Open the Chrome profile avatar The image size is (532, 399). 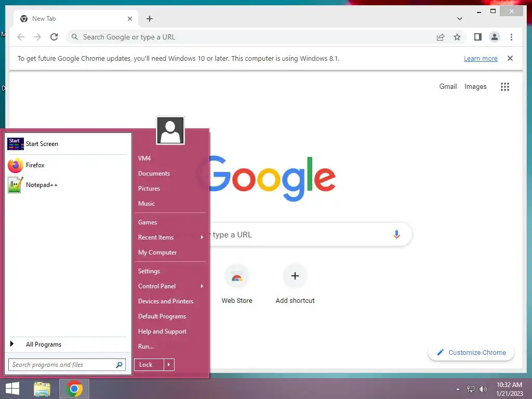tap(495, 37)
